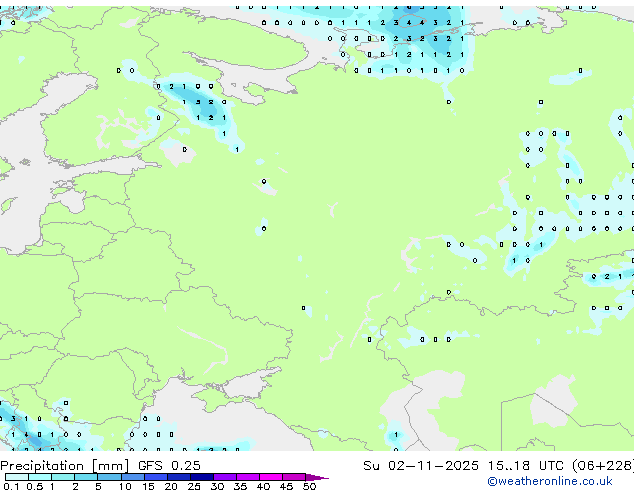Click the legend label '10'
Screen dimensions: 634x490
pyautogui.click(x=125, y=486)
